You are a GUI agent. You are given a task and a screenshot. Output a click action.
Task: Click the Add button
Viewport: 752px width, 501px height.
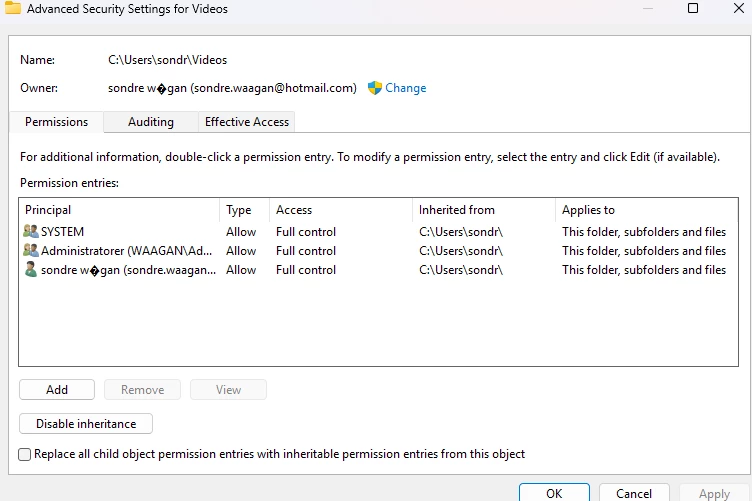pos(57,389)
